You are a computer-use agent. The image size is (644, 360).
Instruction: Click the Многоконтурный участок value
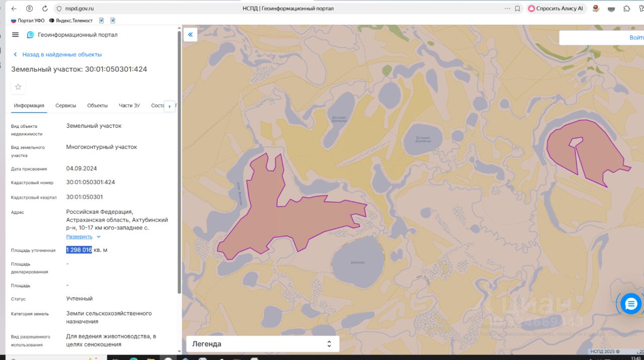pos(102,147)
